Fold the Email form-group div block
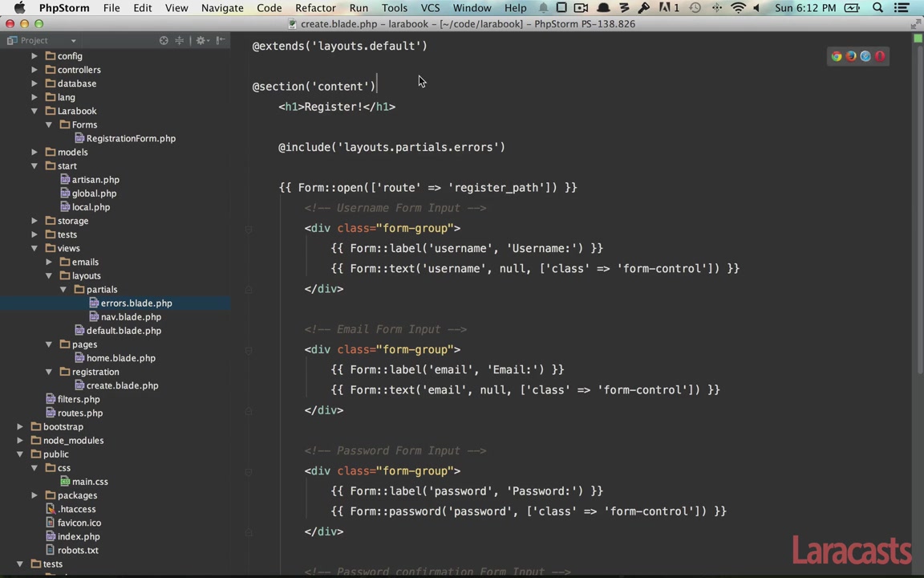 [249, 350]
